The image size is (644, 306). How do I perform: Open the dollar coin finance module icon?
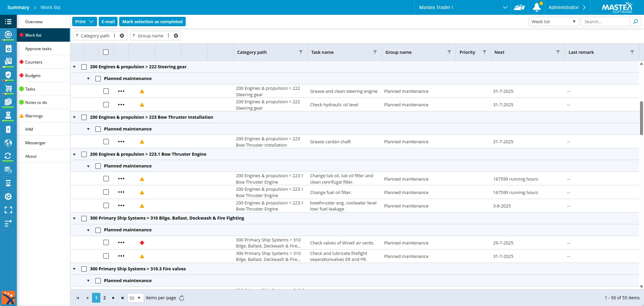tap(8, 35)
